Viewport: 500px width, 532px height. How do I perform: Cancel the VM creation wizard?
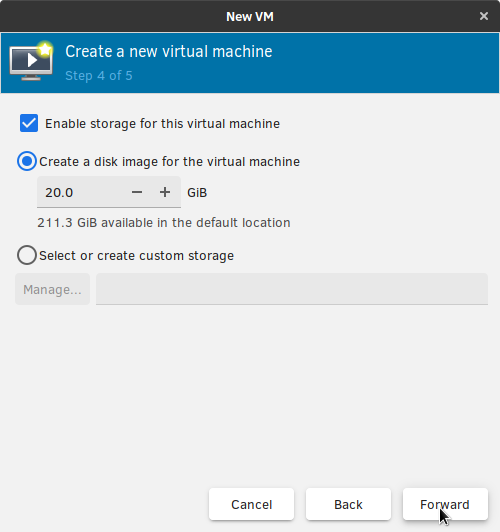(x=251, y=504)
